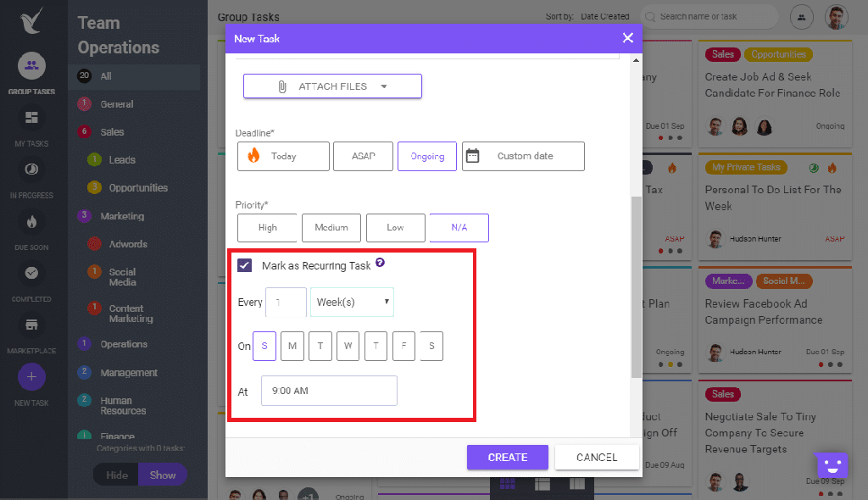This screenshot has height=500, width=868.
Task: Click the Every interval number field
Action: [287, 303]
